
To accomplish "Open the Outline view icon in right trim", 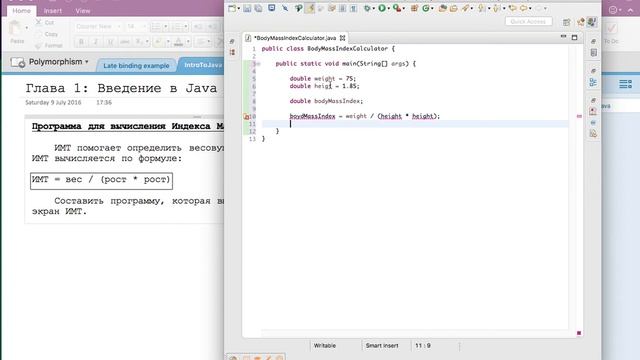I will (x=593, y=82).
